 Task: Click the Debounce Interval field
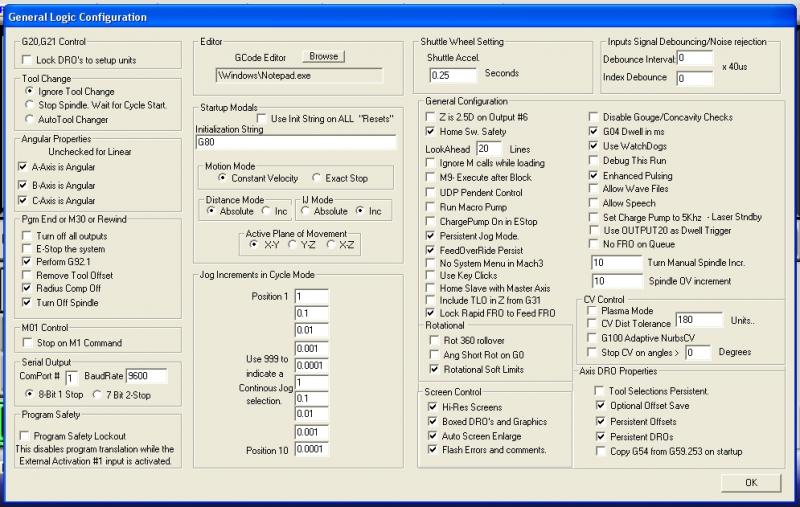tap(695, 58)
